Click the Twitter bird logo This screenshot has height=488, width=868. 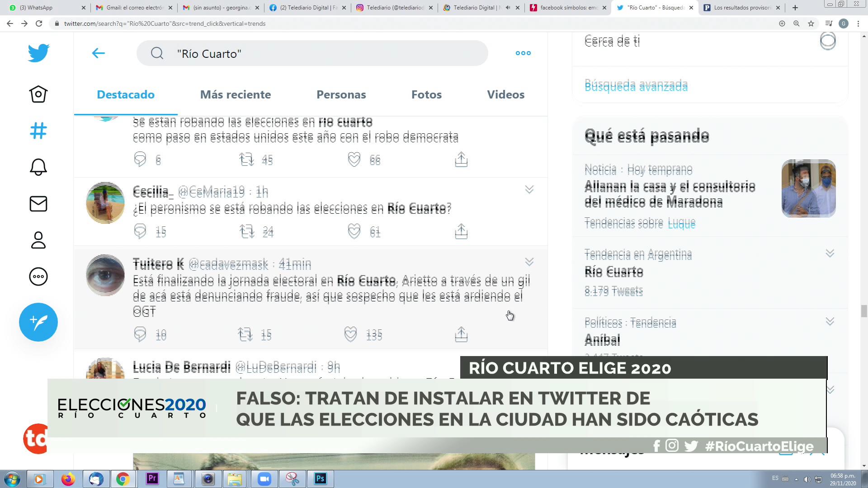(38, 53)
